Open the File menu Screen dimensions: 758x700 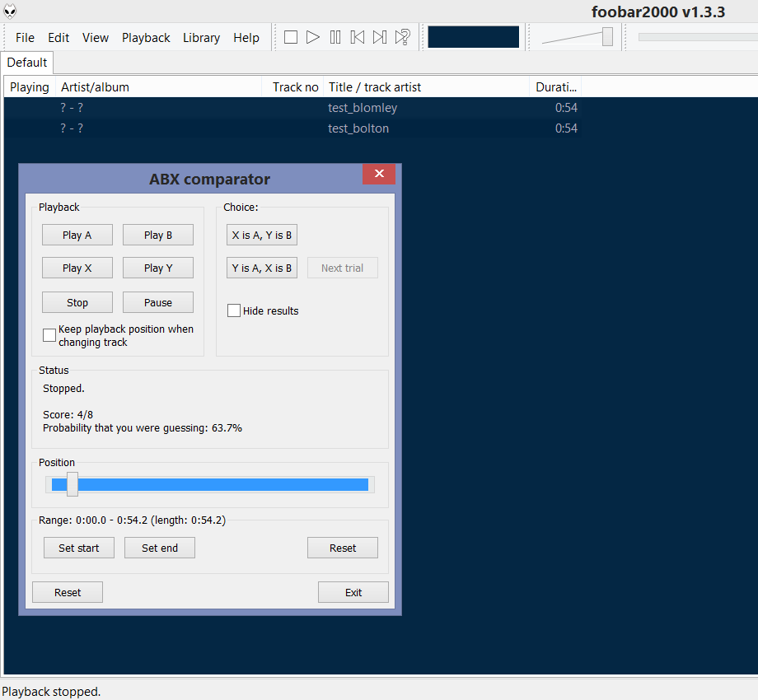tap(25, 38)
